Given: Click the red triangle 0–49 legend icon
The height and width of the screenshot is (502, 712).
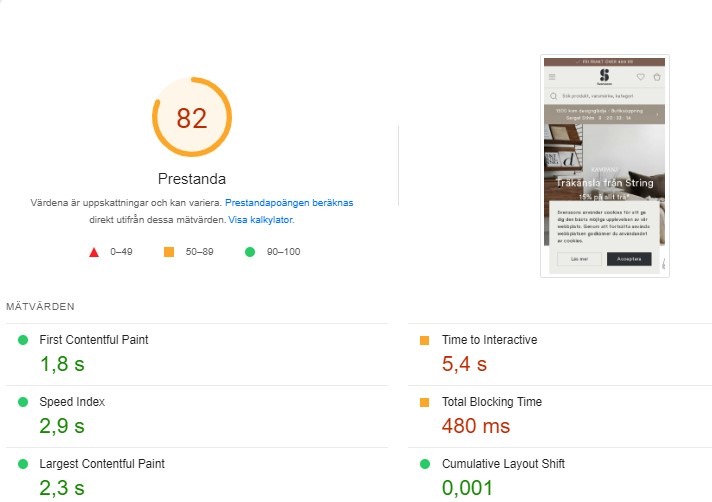Looking at the screenshot, I should pos(94,252).
